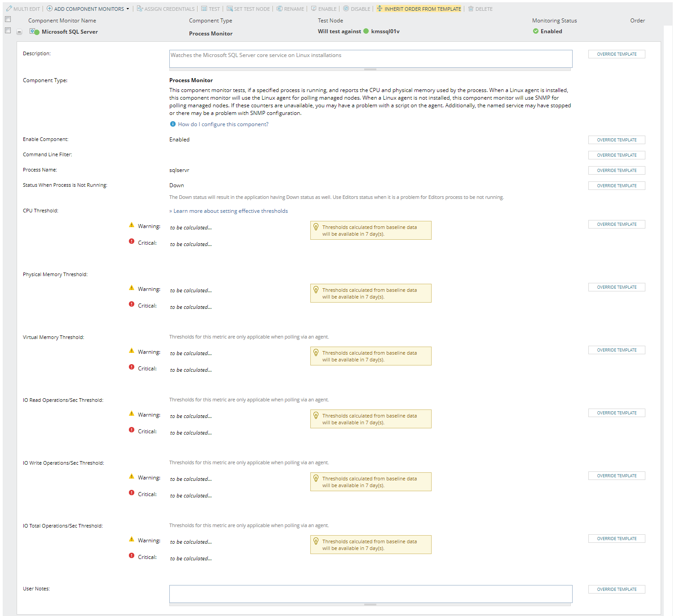This screenshot has height=616, width=675.
Task: Click Override Template button for Process Name
Action: coord(616,171)
